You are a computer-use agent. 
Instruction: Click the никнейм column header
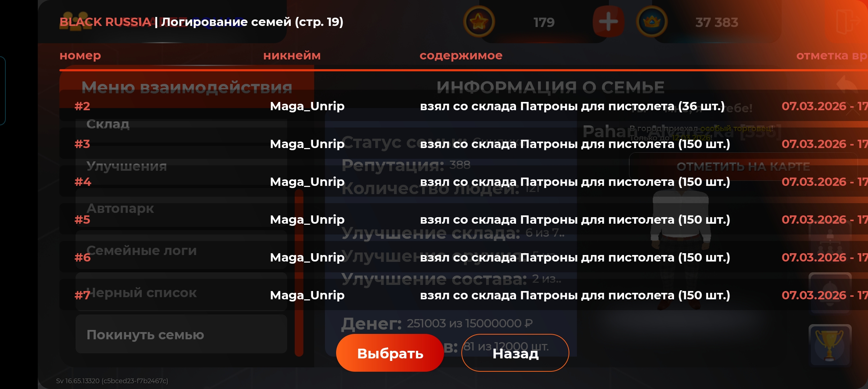[292, 55]
